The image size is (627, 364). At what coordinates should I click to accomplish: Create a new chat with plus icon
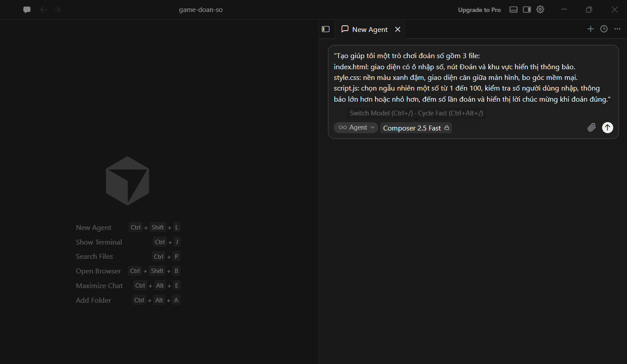pyautogui.click(x=591, y=29)
